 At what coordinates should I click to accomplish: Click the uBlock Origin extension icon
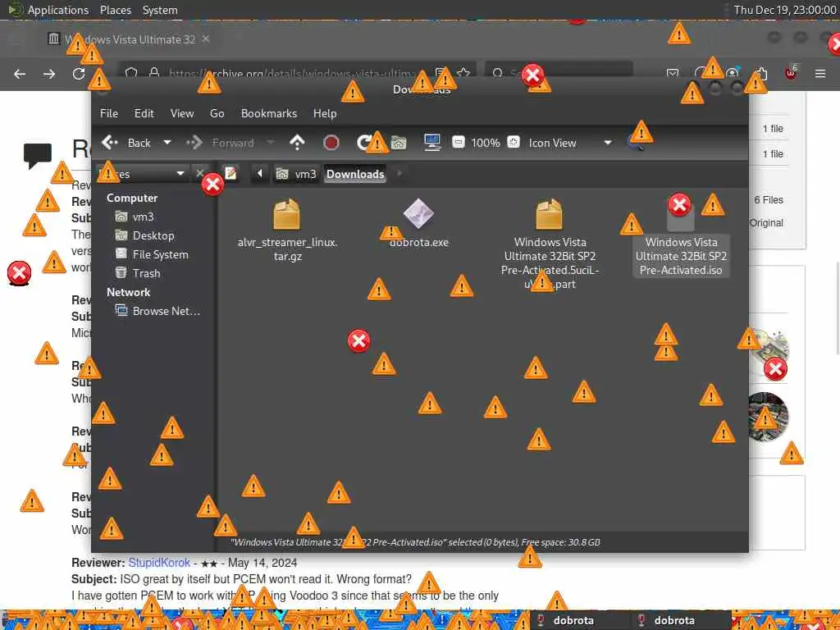click(791, 73)
